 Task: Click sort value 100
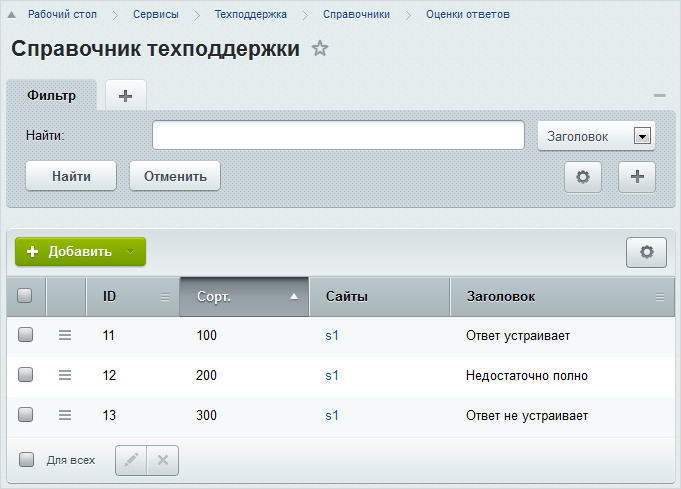point(206,335)
